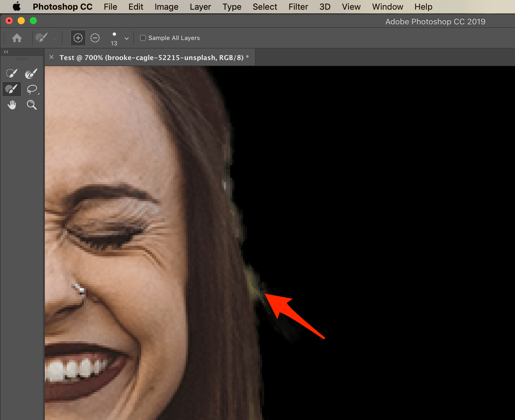515x420 pixels.
Task: Open the Select menu
Action: tap(264, 6)
